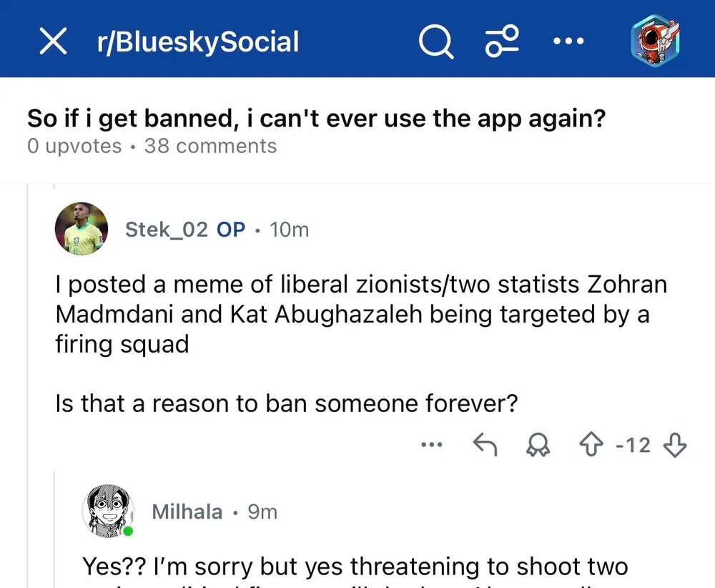Close the post with the X icon
This screenshot has width=715, height=588.
53,41
